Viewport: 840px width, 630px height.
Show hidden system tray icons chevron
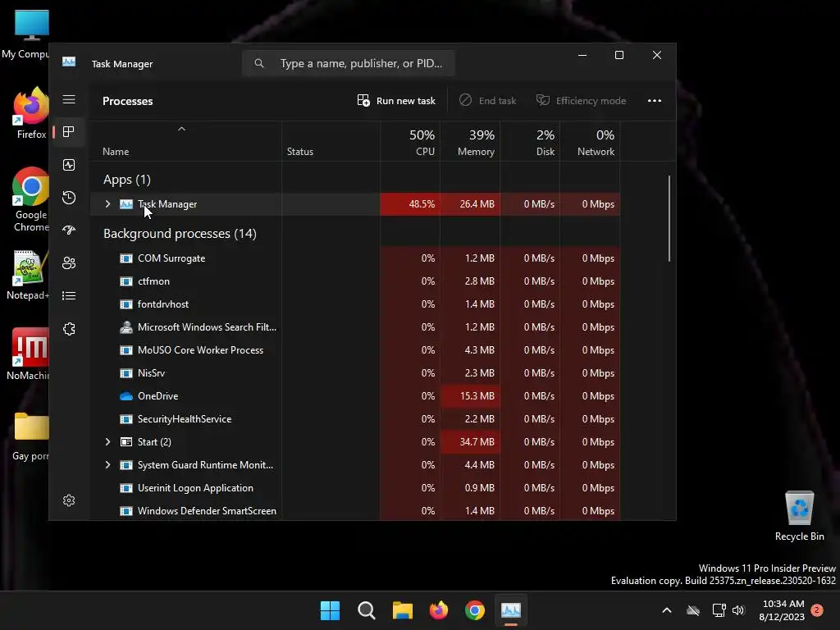[x=667, y=610]
